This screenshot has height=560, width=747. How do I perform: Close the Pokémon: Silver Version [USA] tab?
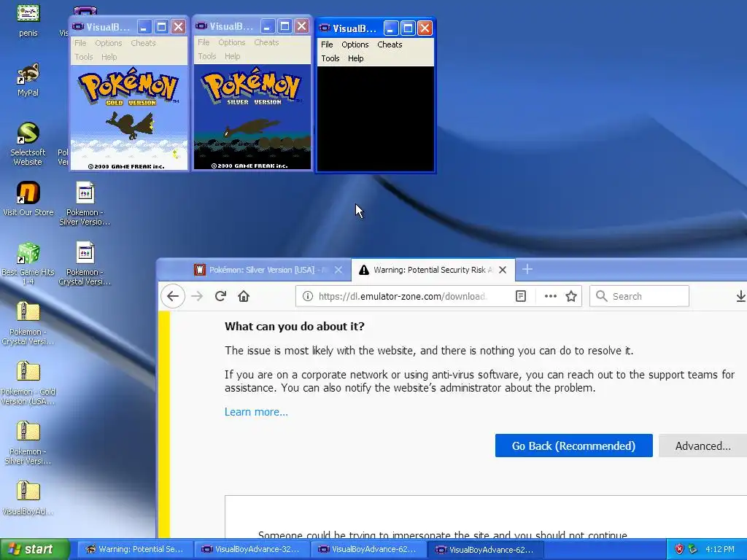pos(338,270)
